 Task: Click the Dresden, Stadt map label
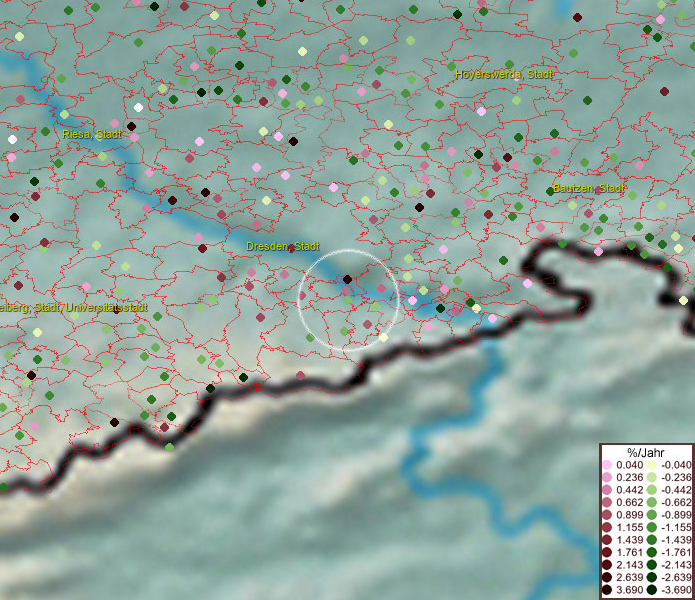click(x=283, y=246)
